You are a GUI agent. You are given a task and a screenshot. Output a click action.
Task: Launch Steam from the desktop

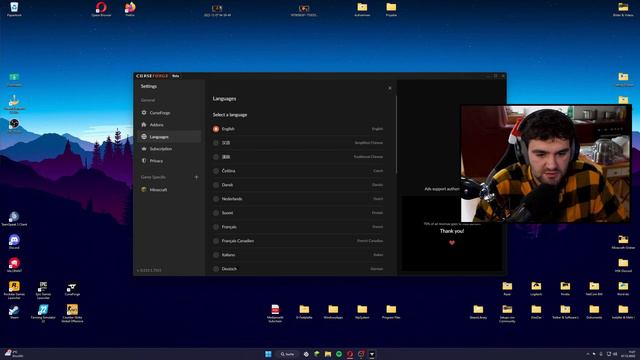point(14,312)
